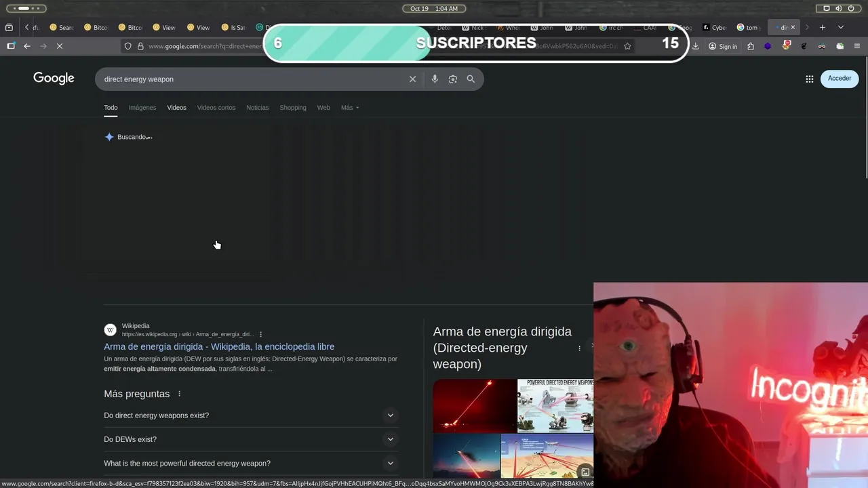Click the Acceder sign-in button
Viewport: 868px width, 488px height.
tap(840, 79)
